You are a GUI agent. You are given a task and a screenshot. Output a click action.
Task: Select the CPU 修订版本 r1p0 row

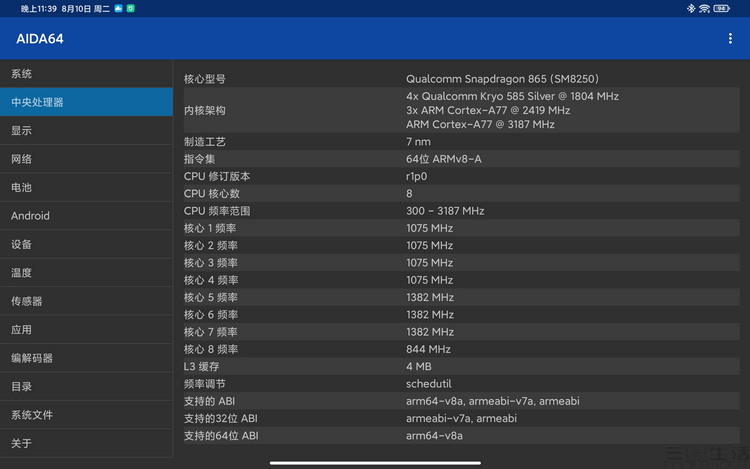tap(462, 176)
